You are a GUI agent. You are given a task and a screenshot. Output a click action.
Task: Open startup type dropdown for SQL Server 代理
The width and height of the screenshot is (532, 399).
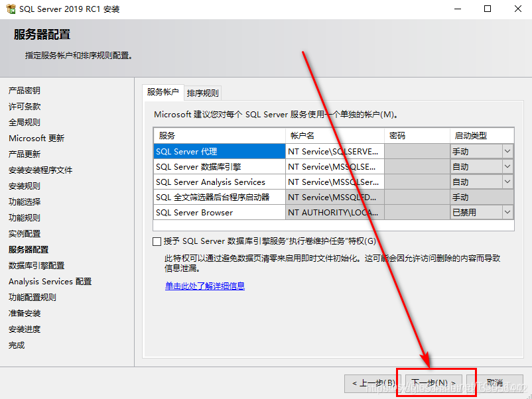[507, 151]
